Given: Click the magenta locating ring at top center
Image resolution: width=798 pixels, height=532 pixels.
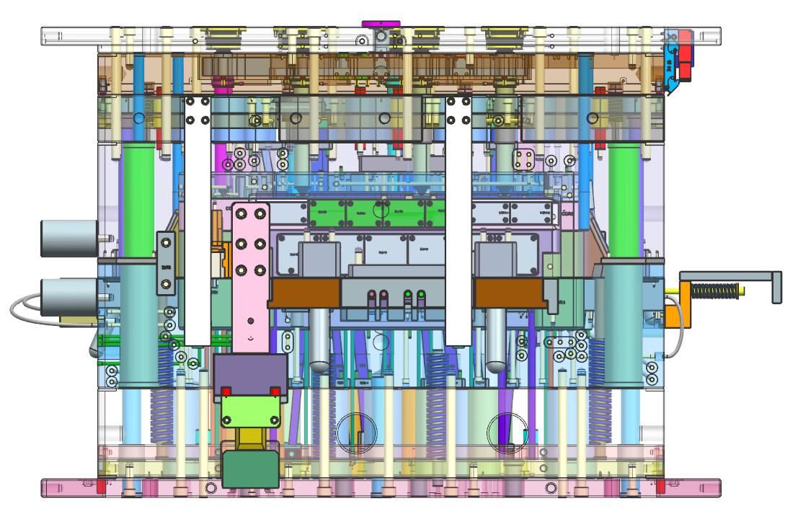Looking at the screenshot, I should pyautogui.click(x=376, y=23).
